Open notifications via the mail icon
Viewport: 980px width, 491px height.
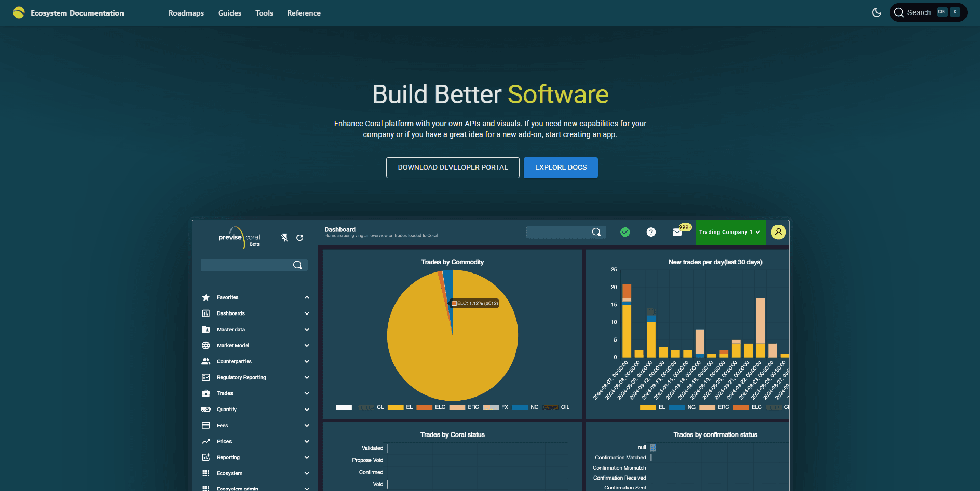click(x=677, y=232)
